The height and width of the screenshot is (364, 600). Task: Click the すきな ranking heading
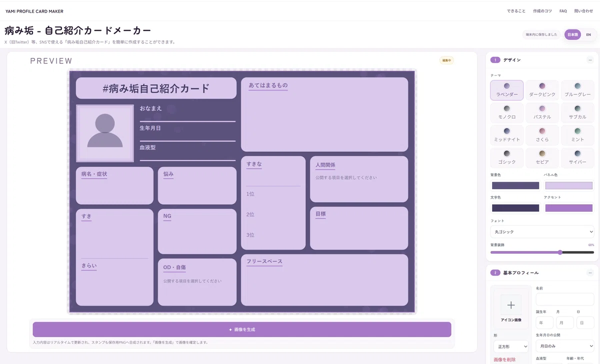[254, 164]
